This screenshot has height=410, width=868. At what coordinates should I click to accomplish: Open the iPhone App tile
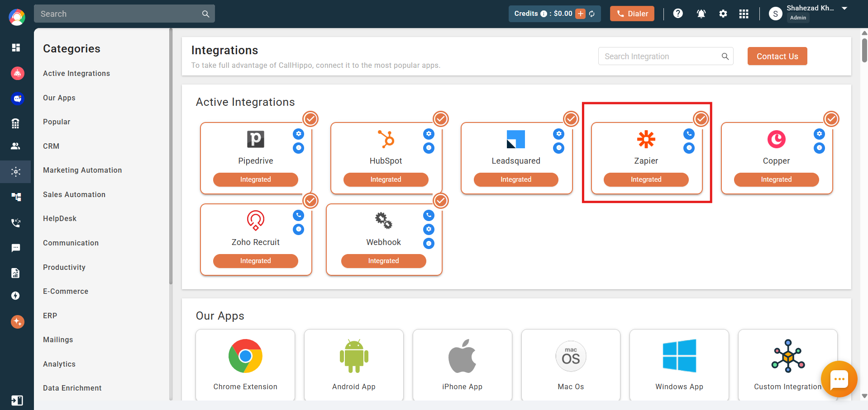(x=462, y=365)
